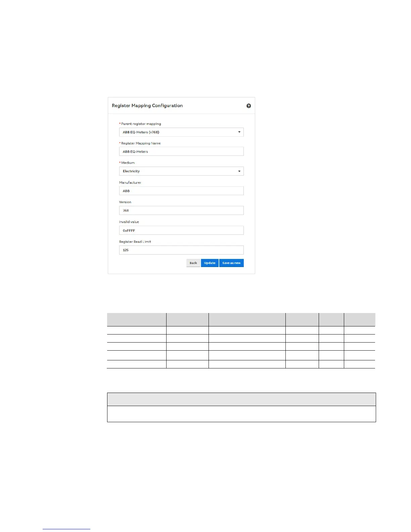This screenshot has height=532, width=411.
Task: Click the 'Register Mapping Name' label text
Action: pyautogui.click(x=141, y=143)
